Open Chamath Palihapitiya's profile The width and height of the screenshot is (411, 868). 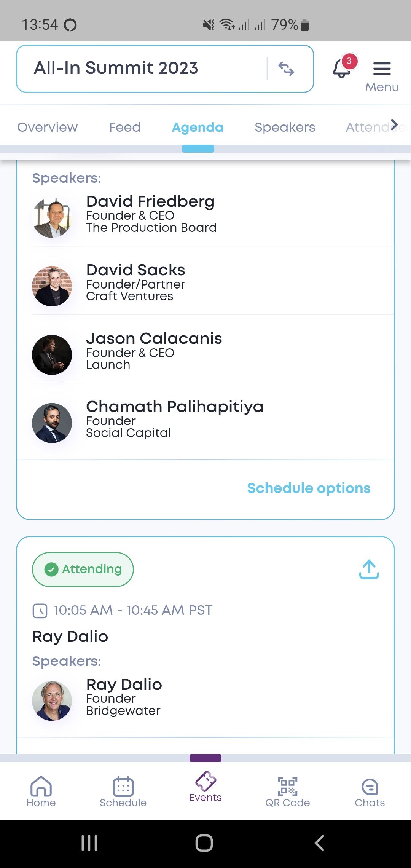(x=175, y=419)
